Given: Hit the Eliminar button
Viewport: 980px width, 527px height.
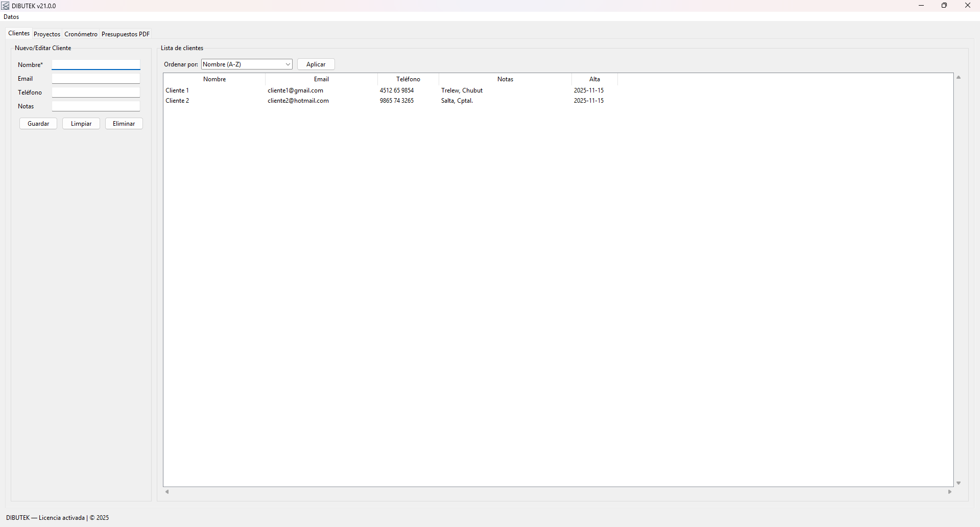Looking at the screenshot, I should coord(124,124).
